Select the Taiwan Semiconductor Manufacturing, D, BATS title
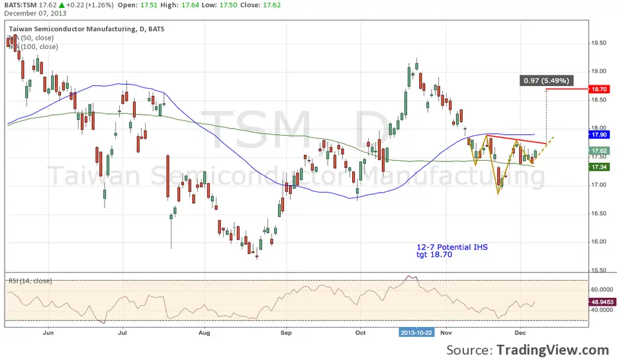The width and height of the screenshot is (617, 364). (x=87, y=29)
